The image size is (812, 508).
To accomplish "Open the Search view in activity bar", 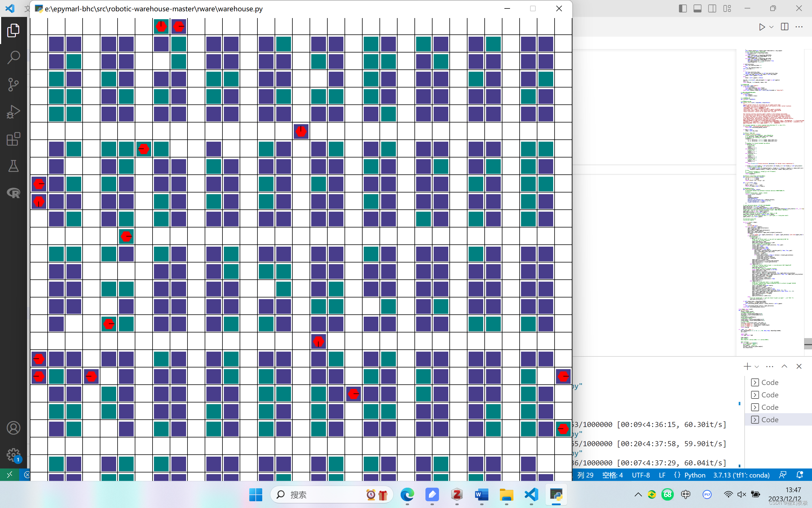I will pos(14,58).
